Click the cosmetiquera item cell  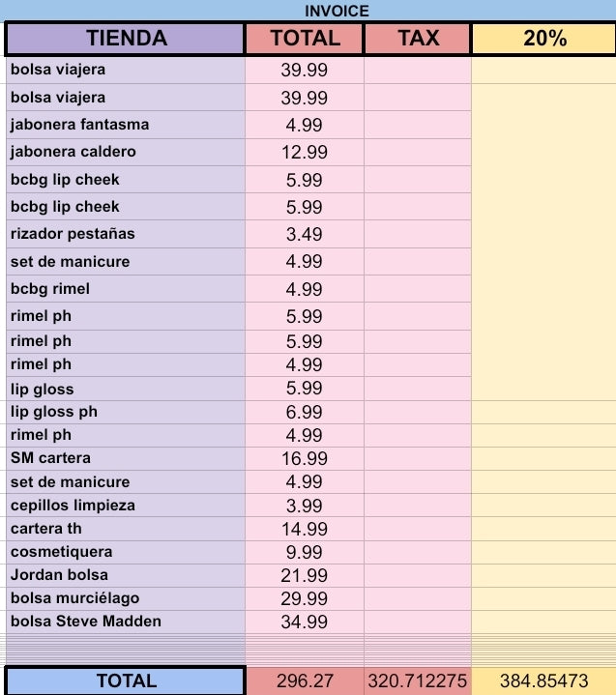tap(126, 552)
